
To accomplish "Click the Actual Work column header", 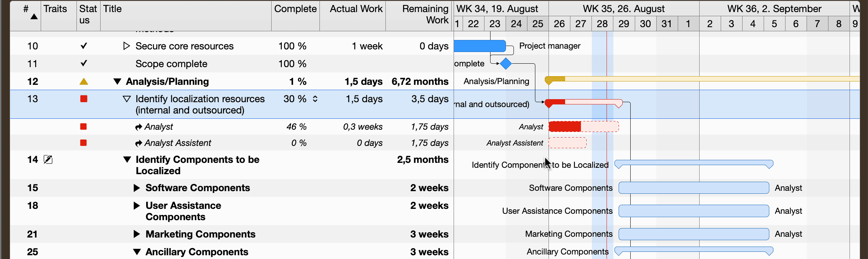I will [x=355, y=9].
